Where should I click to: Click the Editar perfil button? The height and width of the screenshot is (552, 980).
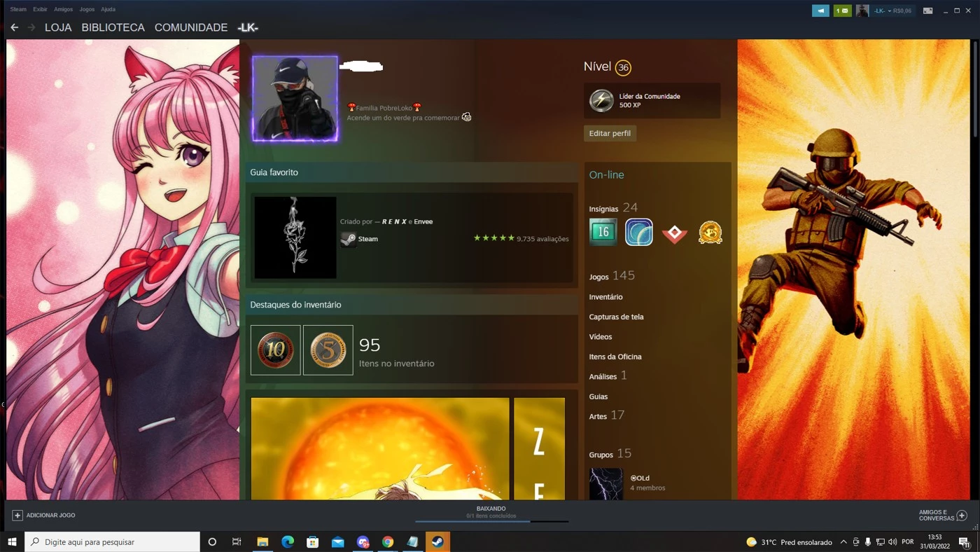610,133
